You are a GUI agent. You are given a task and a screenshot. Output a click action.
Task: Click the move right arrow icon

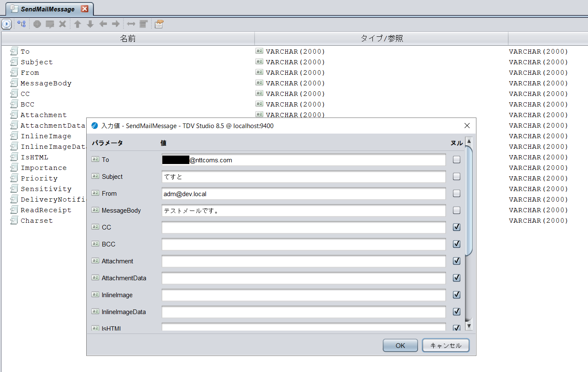point(116,24)
